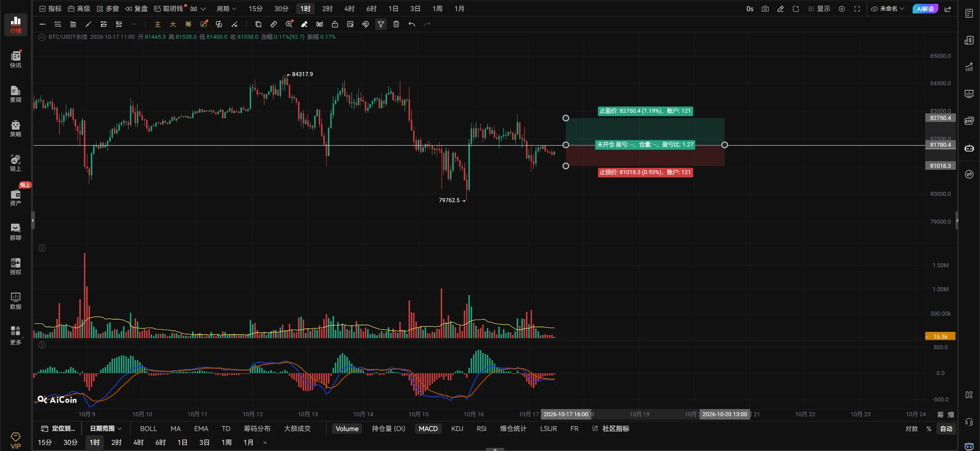
Task: Click the filter funnel icon
Action: (x=381, y=24)
